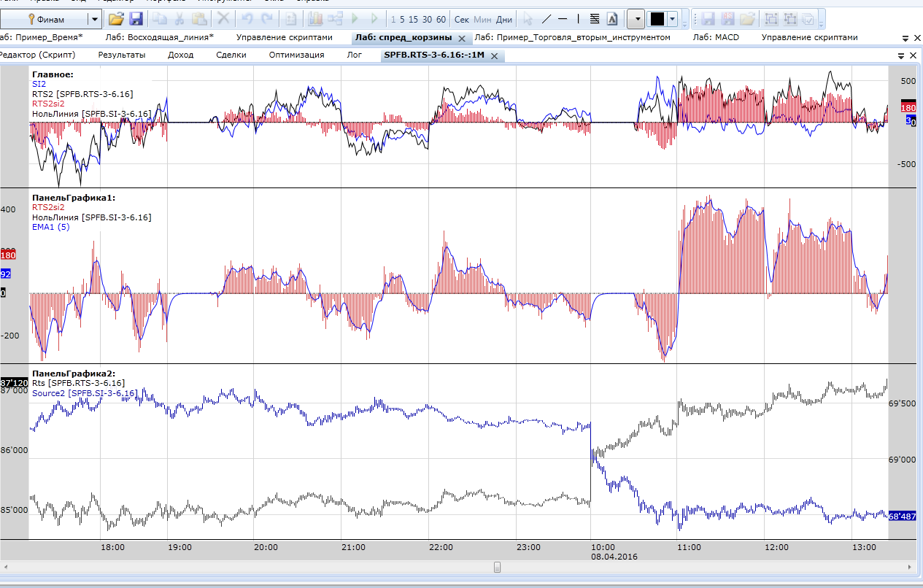Select the cursor pointer tool

point(527,19)
